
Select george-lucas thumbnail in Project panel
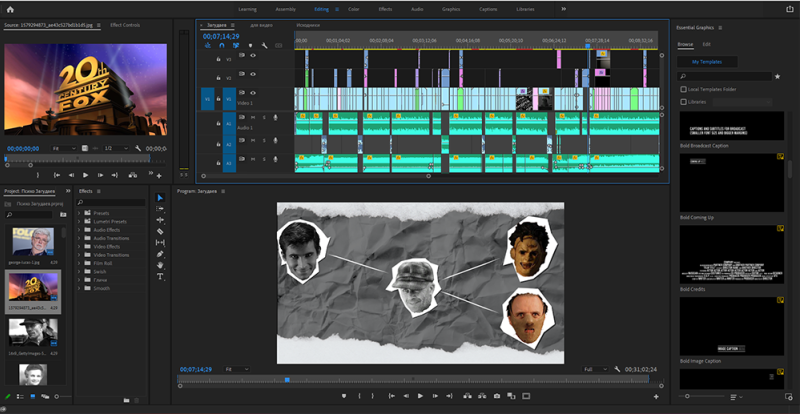(33, 241)
